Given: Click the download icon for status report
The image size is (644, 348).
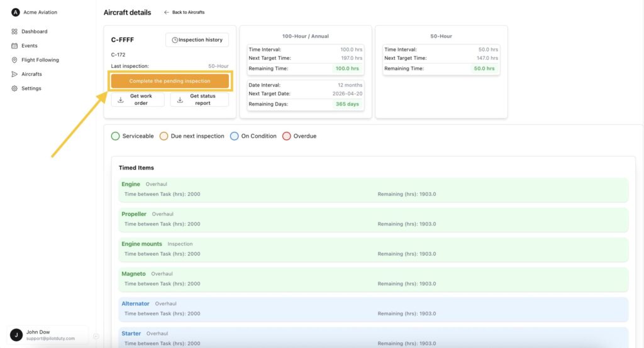Looking at the screenshot, I should pos(180,100).
